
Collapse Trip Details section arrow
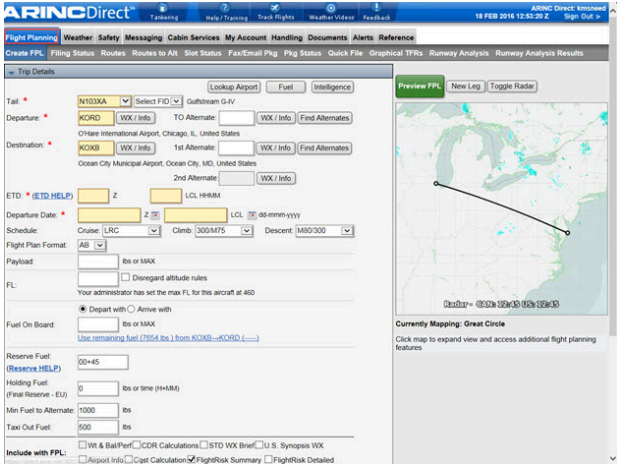tap(11, 72)
